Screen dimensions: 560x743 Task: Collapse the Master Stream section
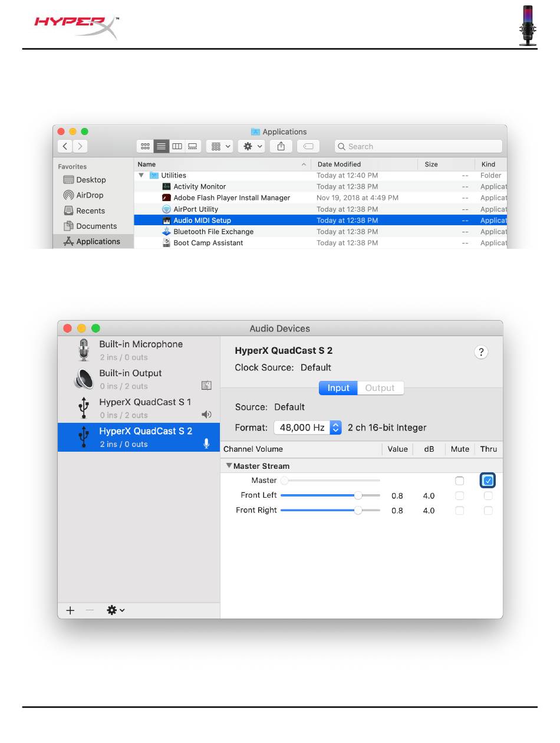coord(229,465)
